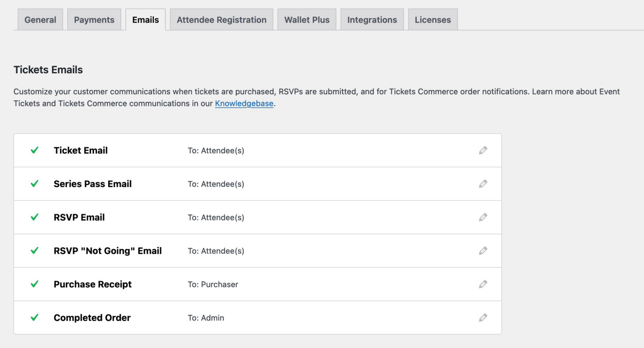Click the enabled checkmark for Purchase Receipt

click(x=34, y=284)
